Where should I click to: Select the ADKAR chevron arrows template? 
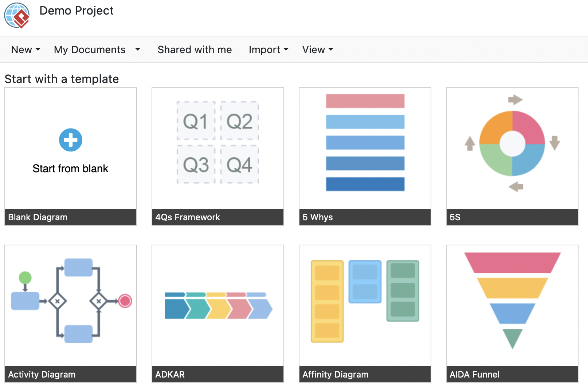[218, 306]
